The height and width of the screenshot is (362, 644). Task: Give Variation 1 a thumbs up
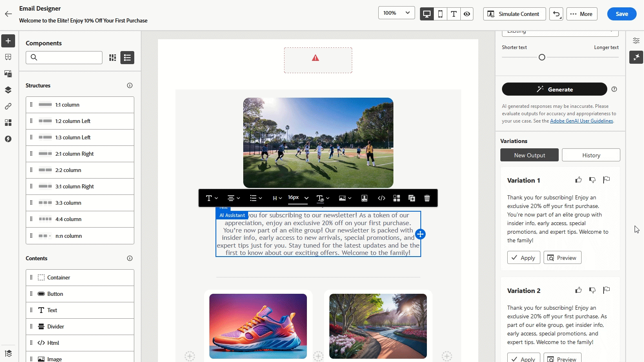(579, 180)
